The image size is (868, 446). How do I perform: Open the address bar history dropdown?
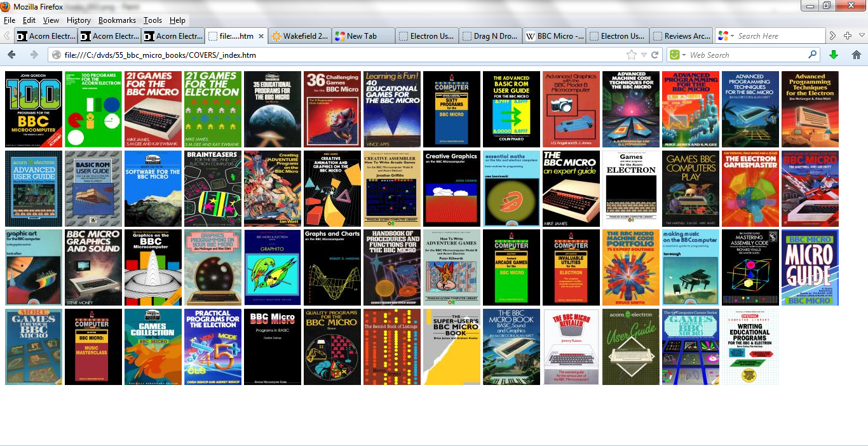coord(643,55)
